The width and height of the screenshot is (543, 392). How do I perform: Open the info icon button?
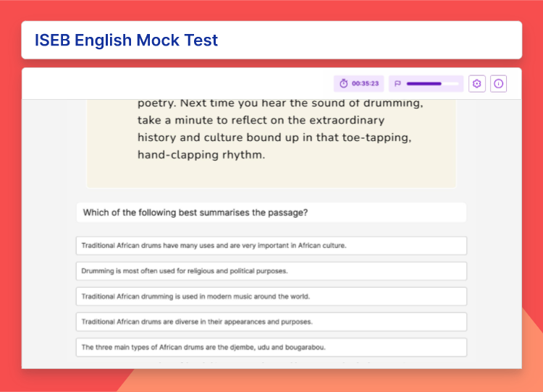coord(498,83)
